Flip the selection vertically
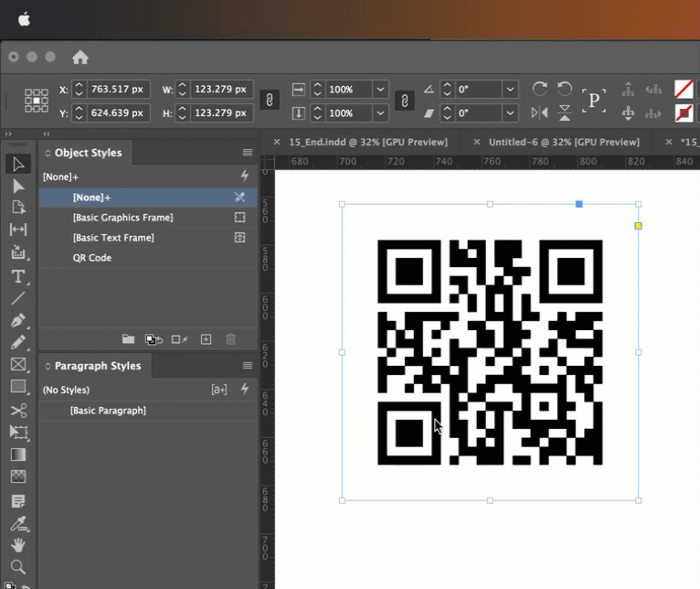The height and width of the screenshot is (589, 700). point(565,112)
